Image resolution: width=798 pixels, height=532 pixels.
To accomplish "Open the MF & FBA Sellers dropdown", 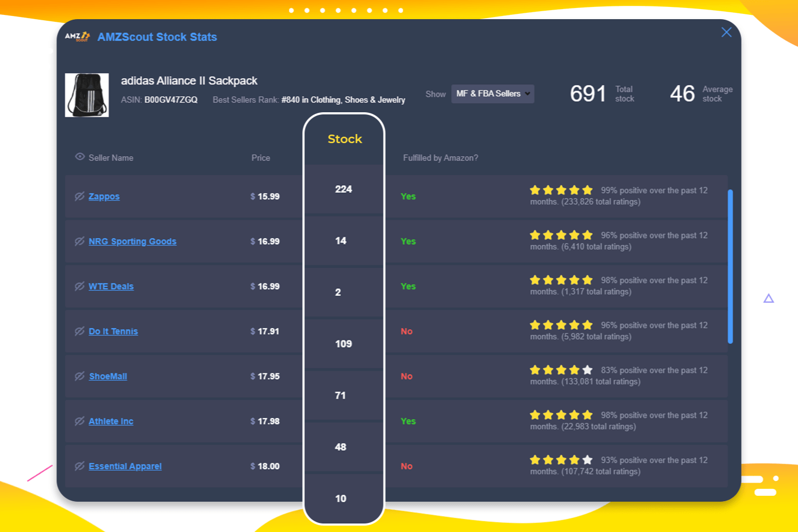I will (x=492, y=94).
